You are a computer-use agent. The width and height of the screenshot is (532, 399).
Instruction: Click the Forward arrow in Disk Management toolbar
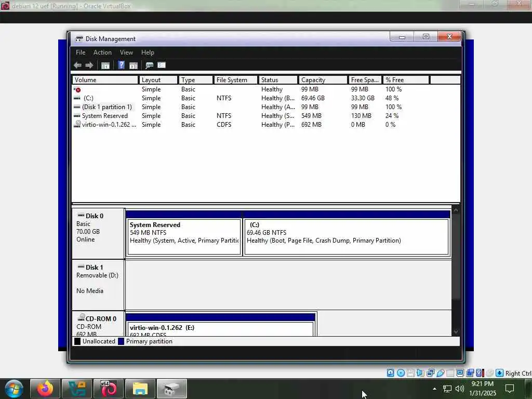coord(89,65)
